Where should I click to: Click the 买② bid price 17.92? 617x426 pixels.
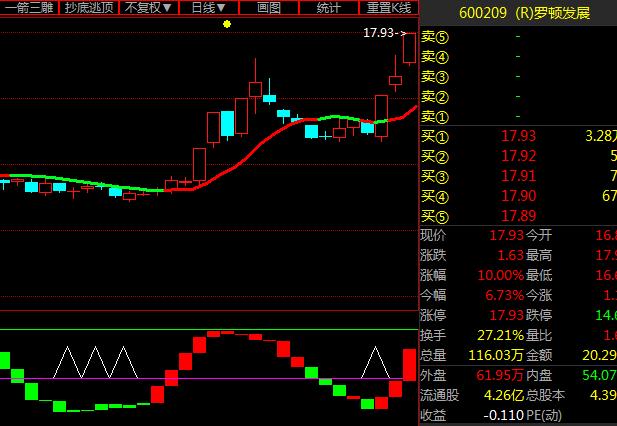tap(518, 156)
